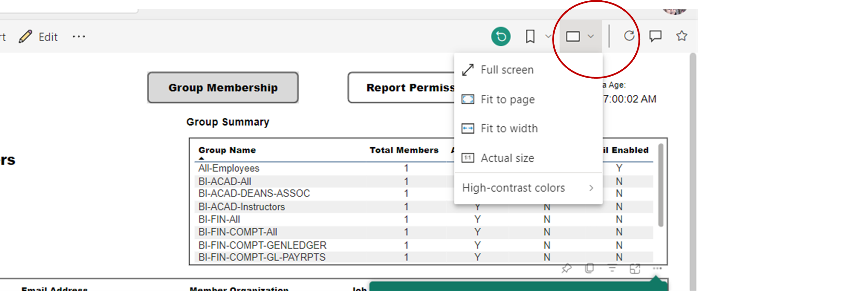Collapse the View dropdown with rectangle icon
Viewport: 868px width, 297px height.
[x=580, y=36]
